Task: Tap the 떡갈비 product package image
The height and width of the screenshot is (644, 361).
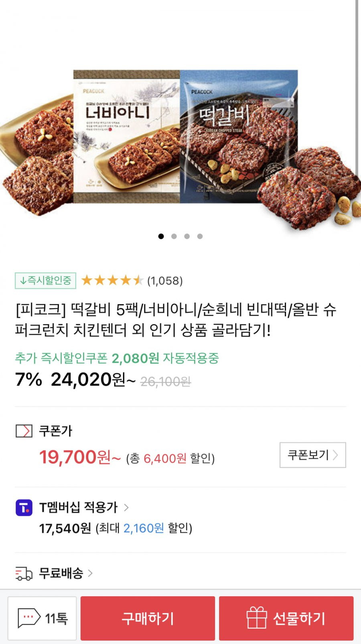Action: coord(239,137)
